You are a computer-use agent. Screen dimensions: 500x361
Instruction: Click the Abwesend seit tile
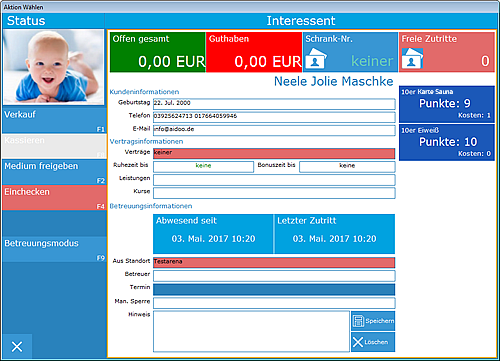coord(213,234)
